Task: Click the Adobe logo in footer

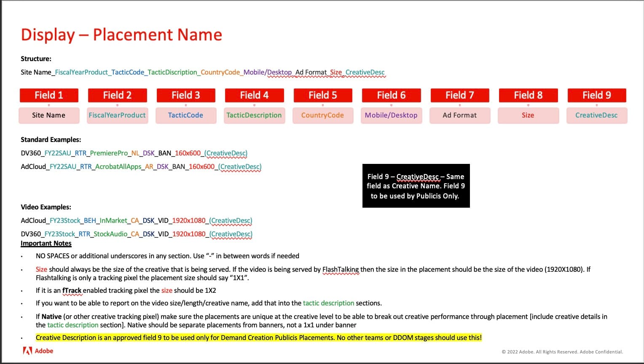Action: (x=38, y=351)
